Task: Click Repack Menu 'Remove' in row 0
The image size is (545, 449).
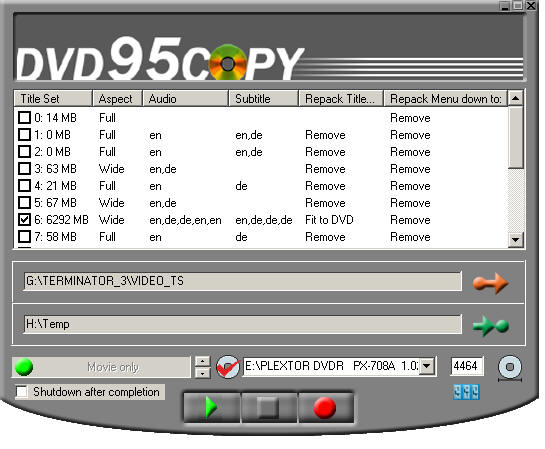Action: [410, 117]
